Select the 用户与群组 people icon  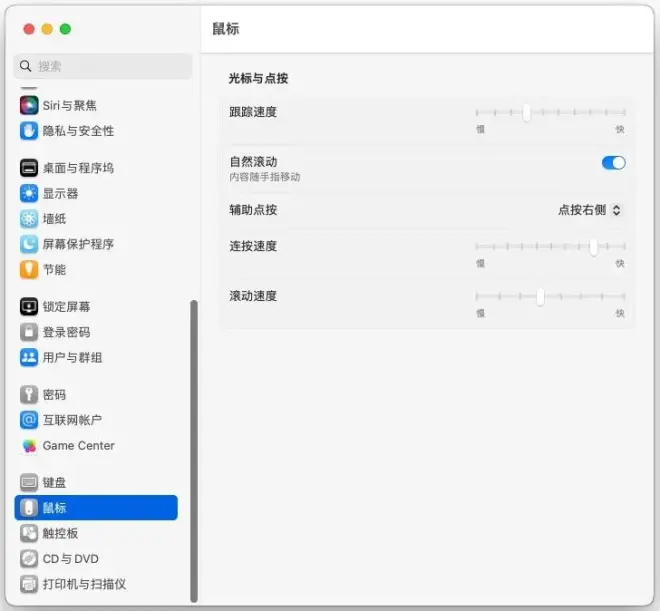click(29, 357)
